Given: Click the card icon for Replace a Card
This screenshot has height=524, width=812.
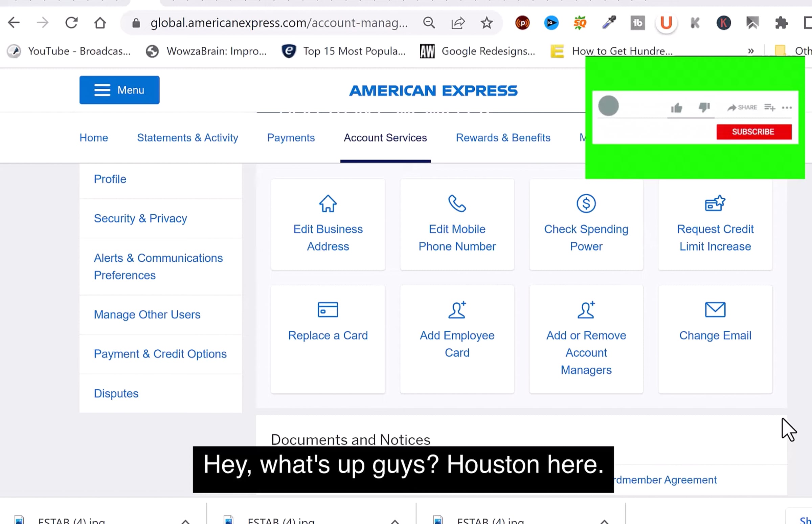Looking at the screenshot, I should pos(328,310).
